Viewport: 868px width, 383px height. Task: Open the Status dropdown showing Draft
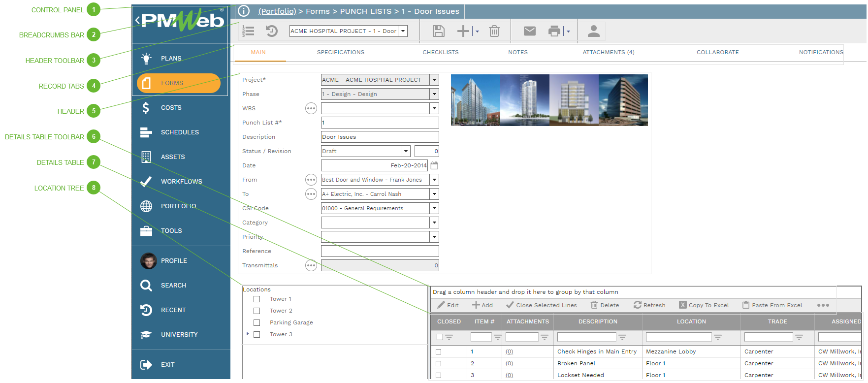coord(406,151)
